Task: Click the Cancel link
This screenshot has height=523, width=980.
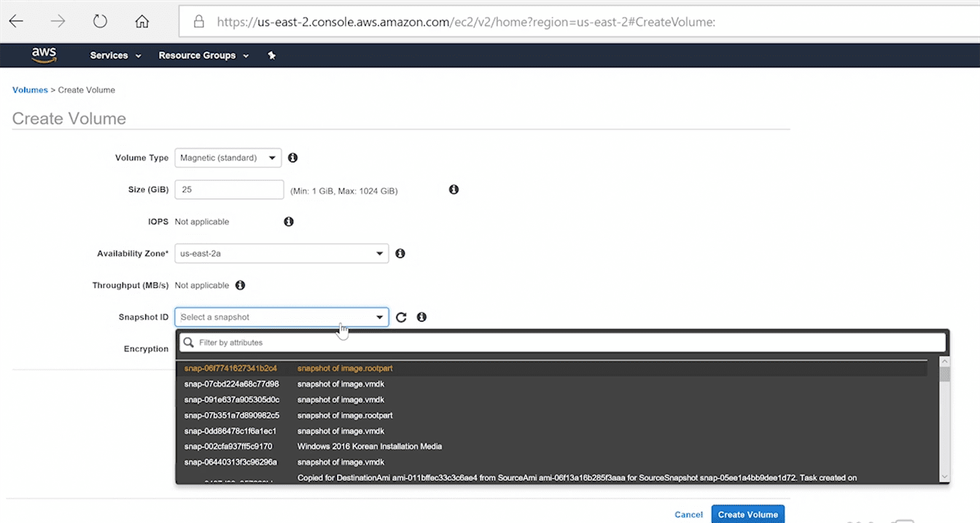Action: 688,514
